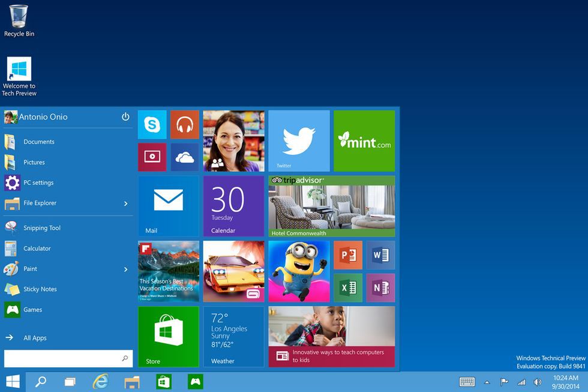Open PC settings from the Start menu

38,182
